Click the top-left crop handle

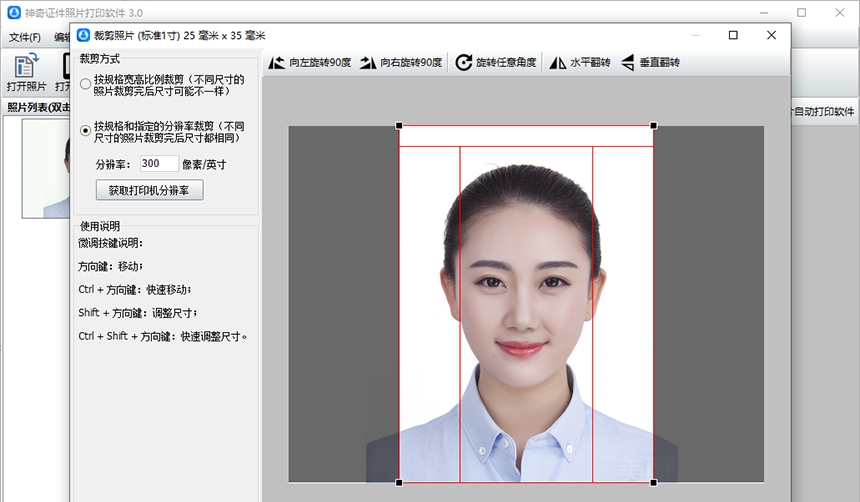tap(399, 126)
